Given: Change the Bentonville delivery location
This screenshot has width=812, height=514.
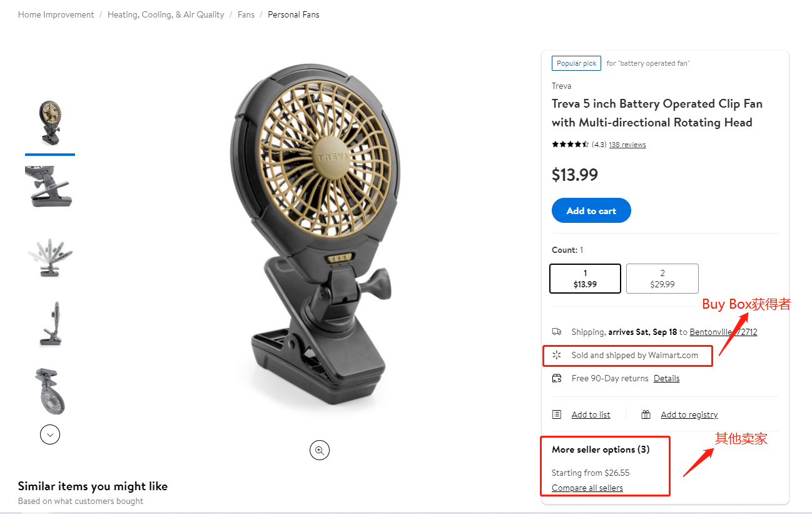Looking at the screenshot, I should click(723, 332).
